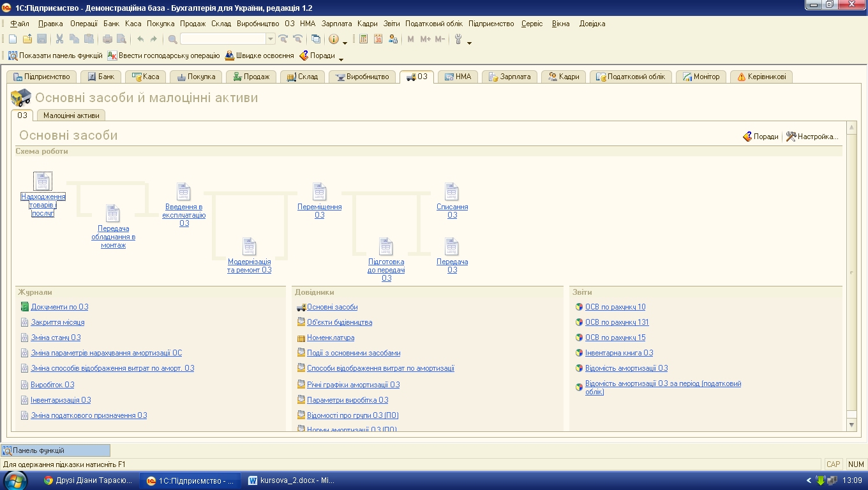Viewport: 868px width, 490px height.
Task: Click the wrench Tools toolbar icon
Action: (x=458, y=39)
